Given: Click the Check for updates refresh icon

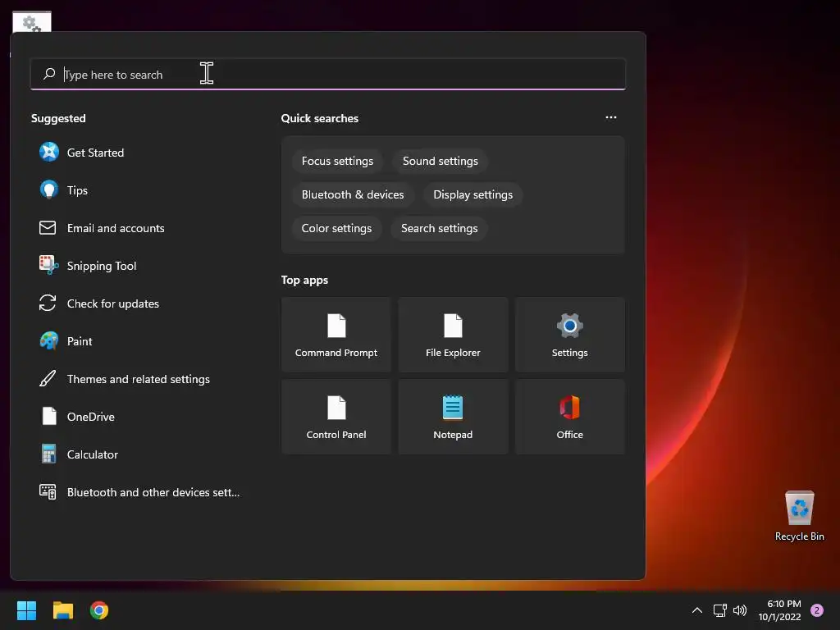Looking at the screenshot, I should coord(48,304).
